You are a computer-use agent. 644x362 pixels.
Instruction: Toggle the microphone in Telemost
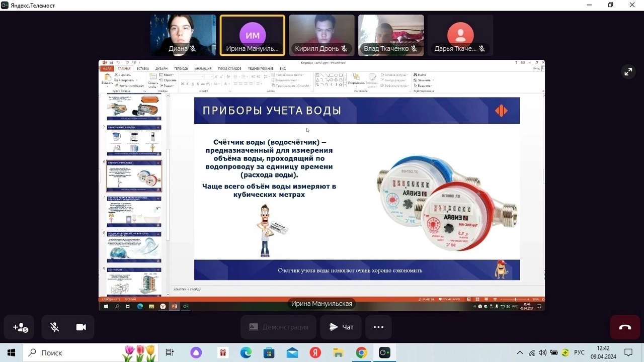tap(55, 327)
